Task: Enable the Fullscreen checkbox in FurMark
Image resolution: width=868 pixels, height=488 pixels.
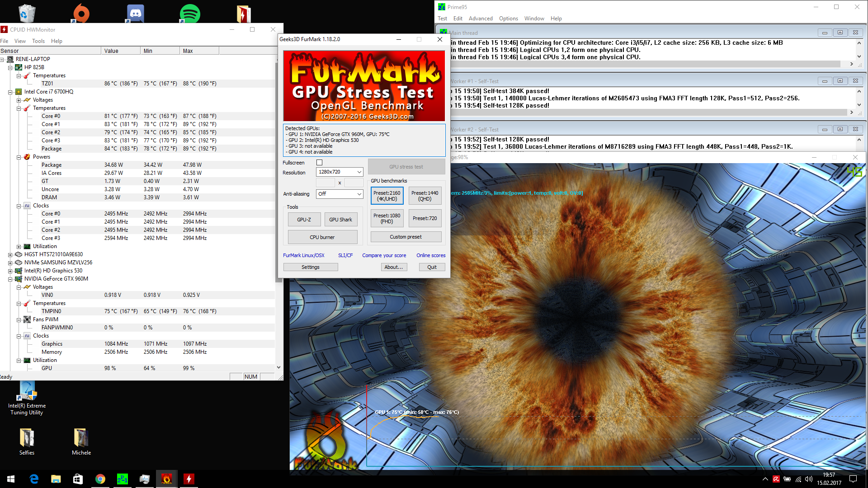Action: [x=320, y=163]
